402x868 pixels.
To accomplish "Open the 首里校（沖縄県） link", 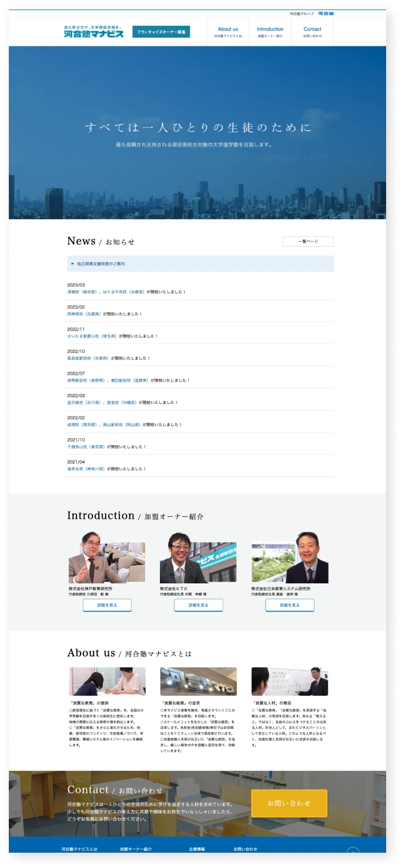I will point(122,403).
